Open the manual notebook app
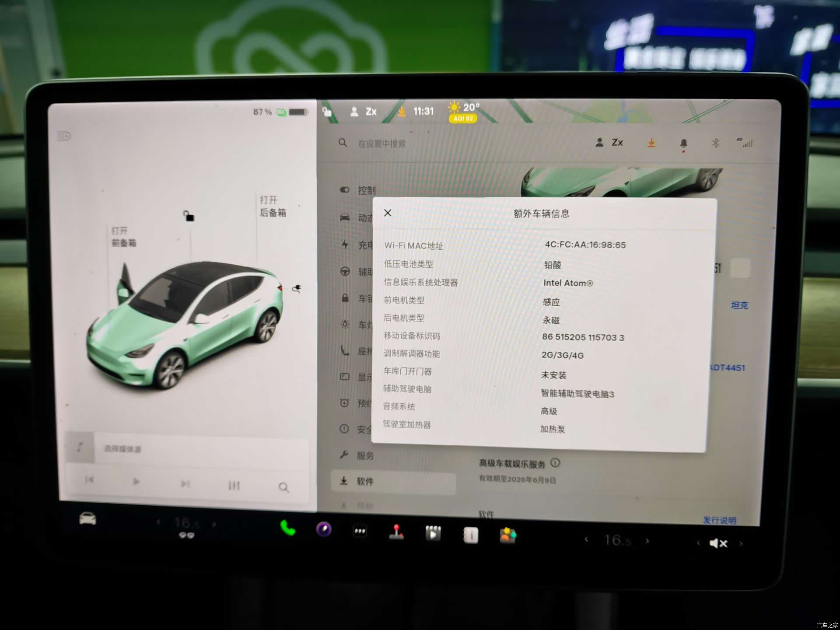The width and height of the screenshot is (840, 630). (x=470, y=535)
